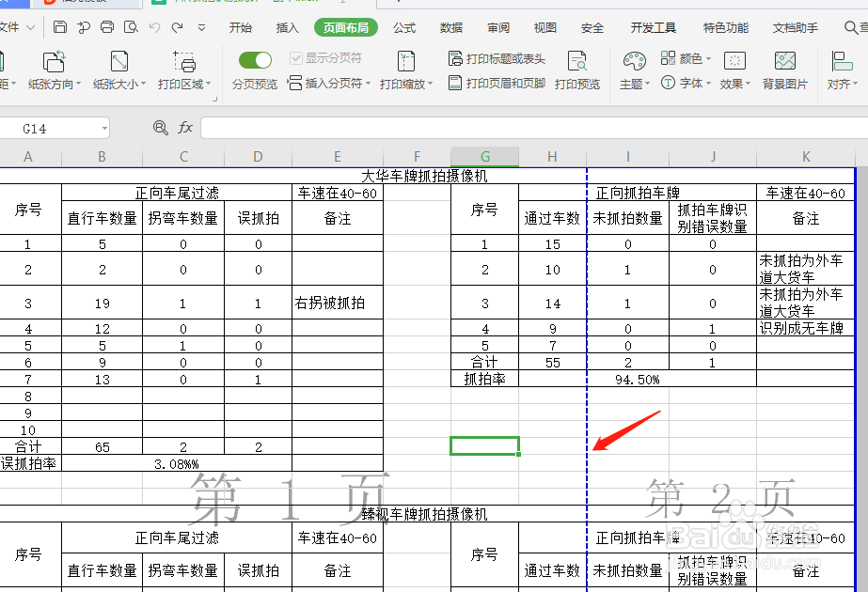Open the 开发工具 tab
This screenshot has height=592, width=868.
point(654,27)
